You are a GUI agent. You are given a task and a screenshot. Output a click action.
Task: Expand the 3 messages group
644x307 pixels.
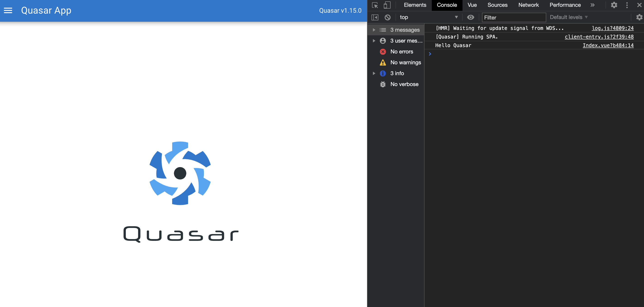[374, 30]
